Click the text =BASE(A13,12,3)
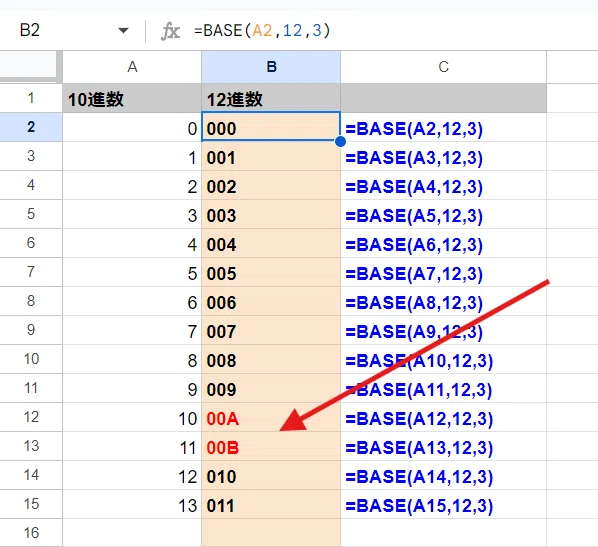Screen dimensions: 598x547 419,448
